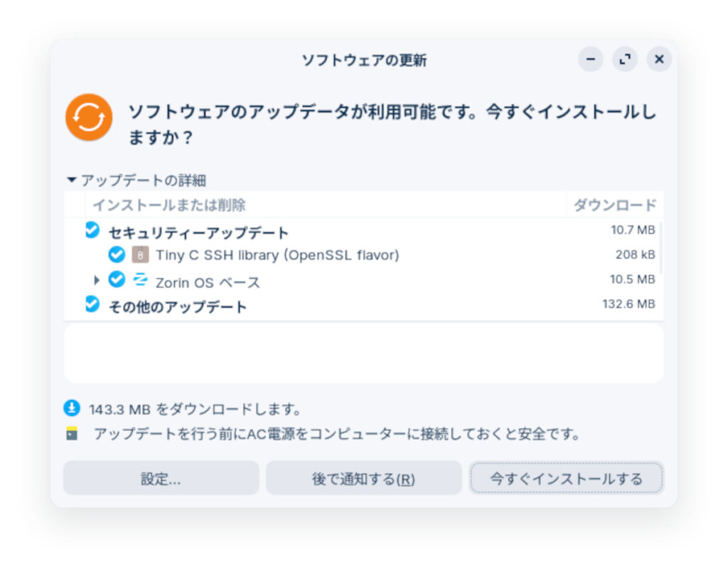Screen dimensions: 728x569
Task: Click the Zorin OS logo icon
Action: coord(140,280)
